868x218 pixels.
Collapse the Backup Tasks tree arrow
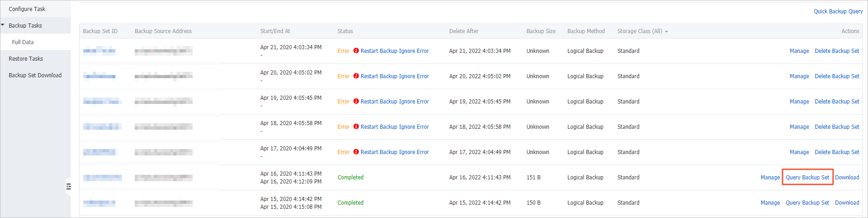tap(3, 25)
